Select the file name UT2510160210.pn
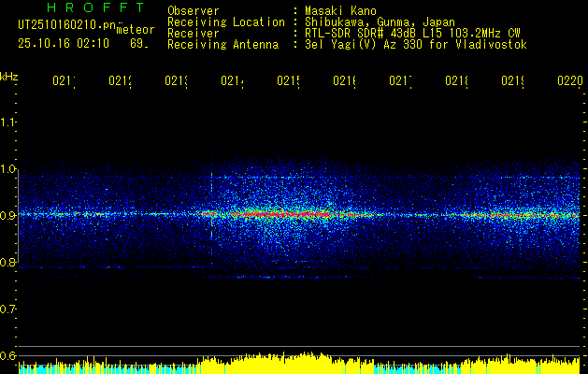The image size is (588, 374). coord(67,25)
